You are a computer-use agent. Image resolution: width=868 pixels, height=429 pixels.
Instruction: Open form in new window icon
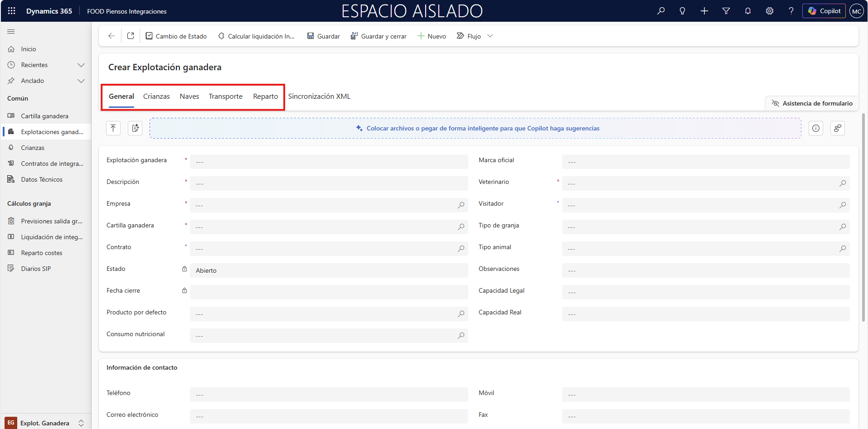click(131, 36)
